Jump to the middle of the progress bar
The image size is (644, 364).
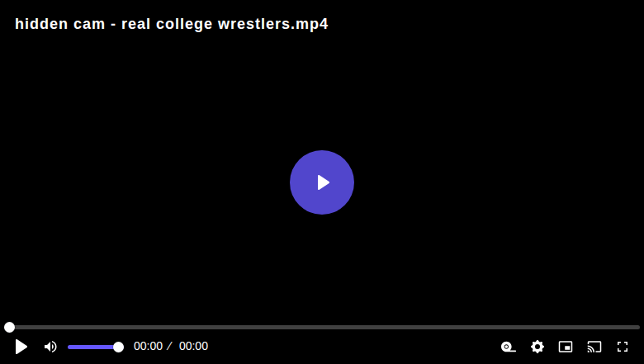(322, 327)
